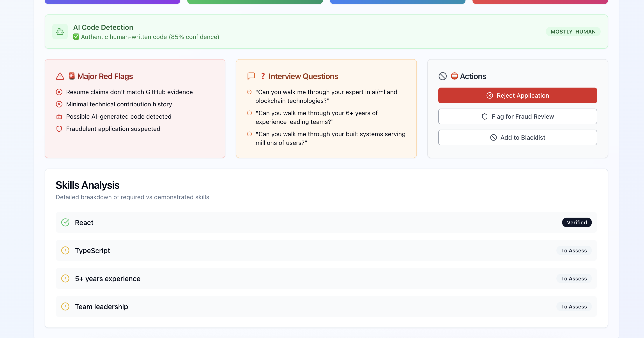Viewport: 644px width, 338px height.
Task: Click the prohibited circle icon next to Actions
Action: click(442, 76)
